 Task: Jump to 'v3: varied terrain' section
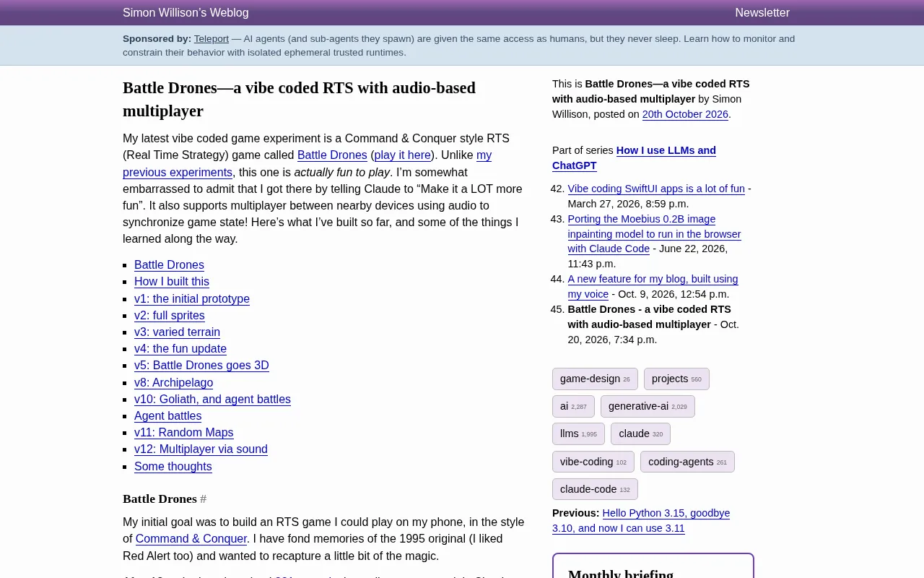[x=177, y=332]
